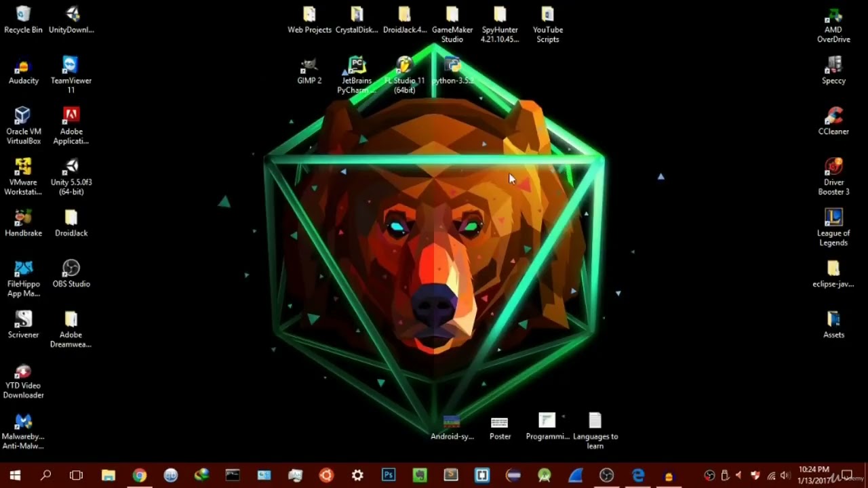868x488 pixels.
Task: Select the GameMaker Studio folder
Action: (x=452, y=25)
